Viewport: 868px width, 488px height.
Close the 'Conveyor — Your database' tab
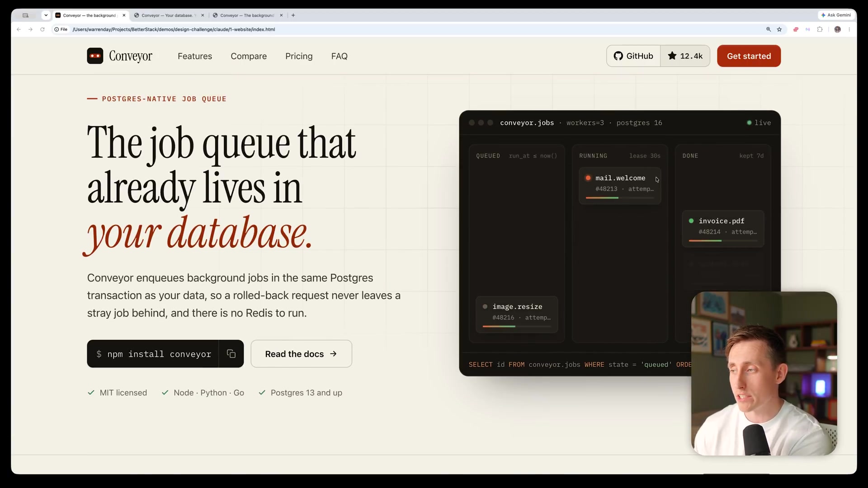[203, 15]
